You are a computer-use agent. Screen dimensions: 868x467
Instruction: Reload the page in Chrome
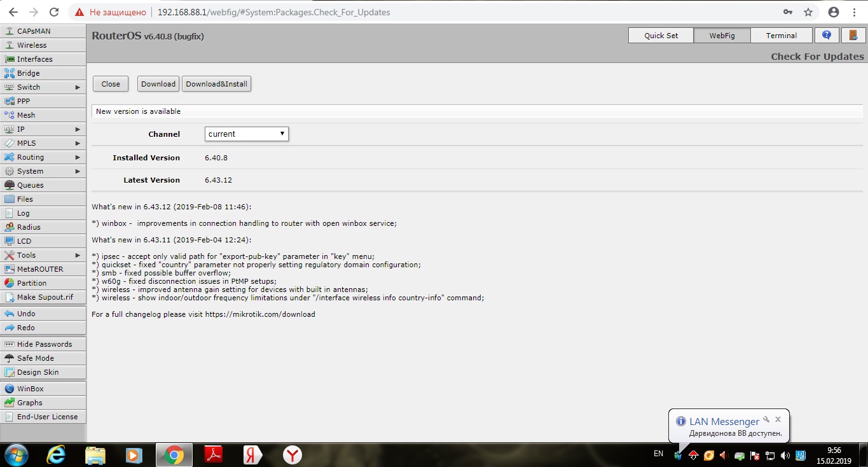click(x=55, y=12)
